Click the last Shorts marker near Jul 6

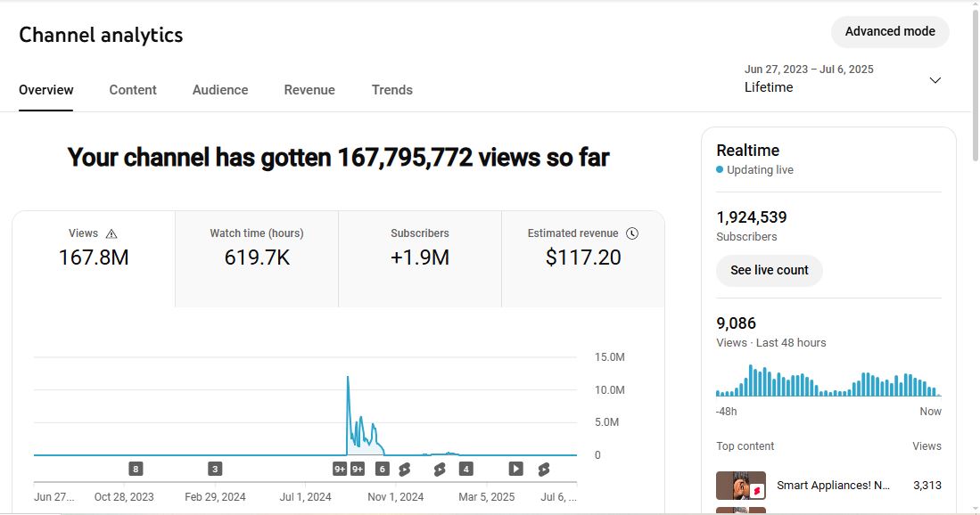(544, 469)
